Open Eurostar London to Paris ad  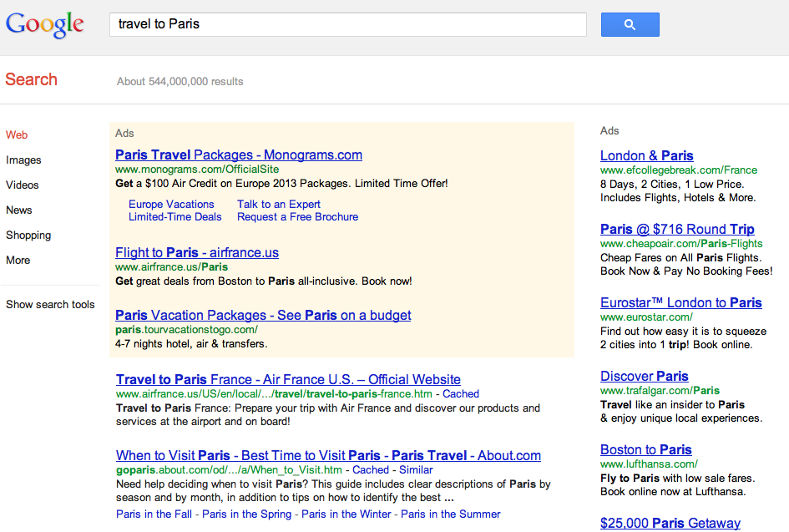680,303
